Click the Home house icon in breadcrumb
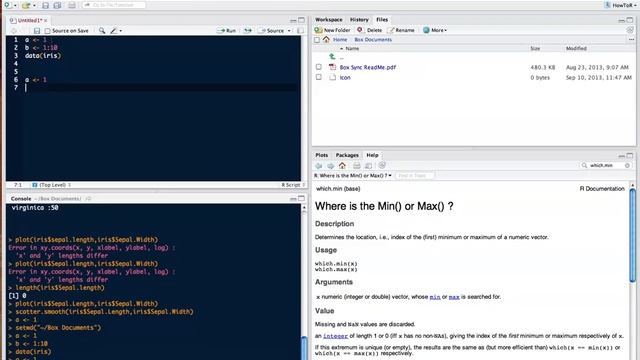Viewport: 640px width, 360px height. coord(326,40)
